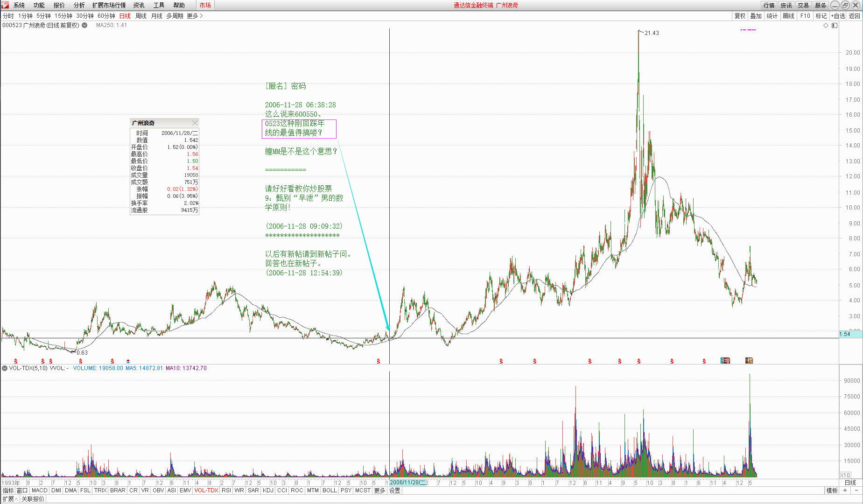Click the +自选 add to watchlist button
The width and height of the screenshot is (863, 504).
point(838,16)
